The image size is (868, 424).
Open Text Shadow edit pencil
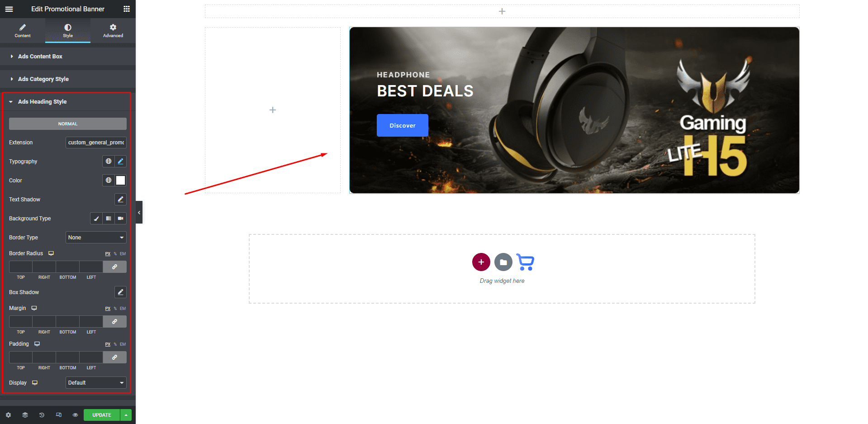(x=120, y=200)
